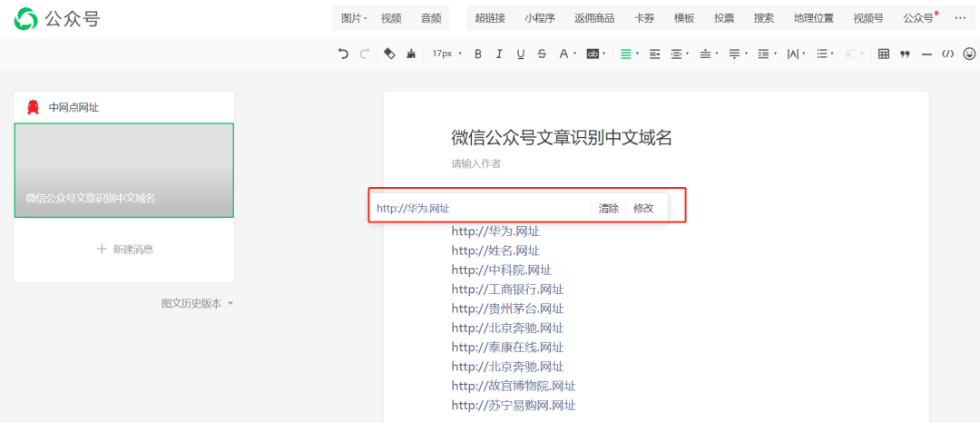Toggle italic formatting
This screenshot has width=980, height=423.
(499, 54)
